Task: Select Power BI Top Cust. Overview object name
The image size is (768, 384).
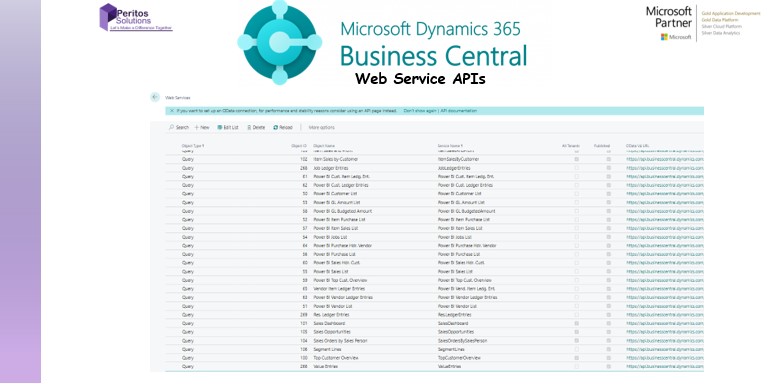Action: 340,280
